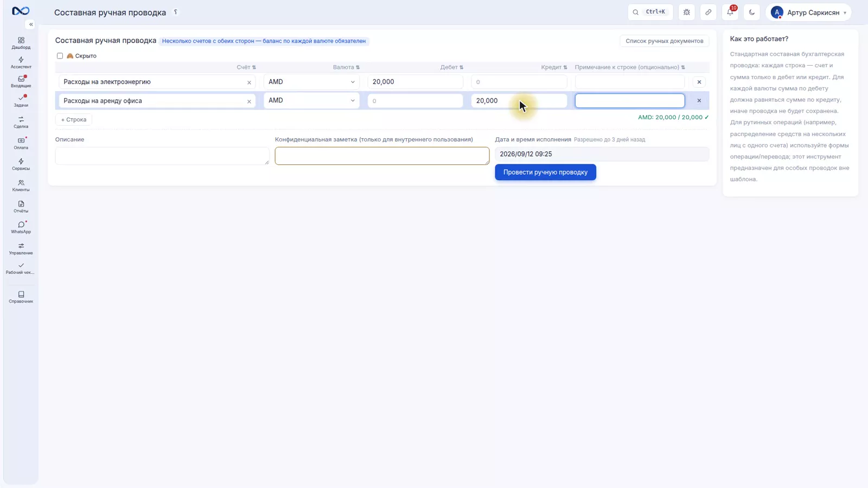Screen dimensions: 868x488
Task: Open Отчёты in the sidebar
Action: click(21, 207)
